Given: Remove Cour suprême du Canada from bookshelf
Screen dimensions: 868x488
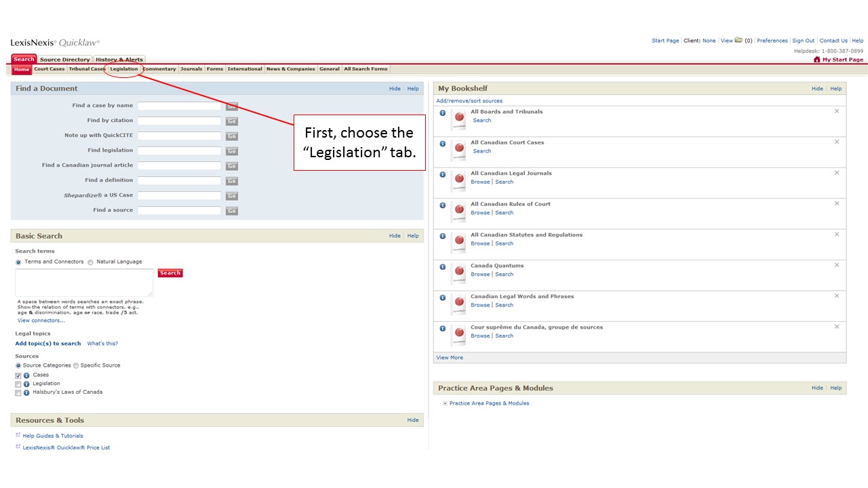Looking at the screenshot, I should tap(837, 327).
